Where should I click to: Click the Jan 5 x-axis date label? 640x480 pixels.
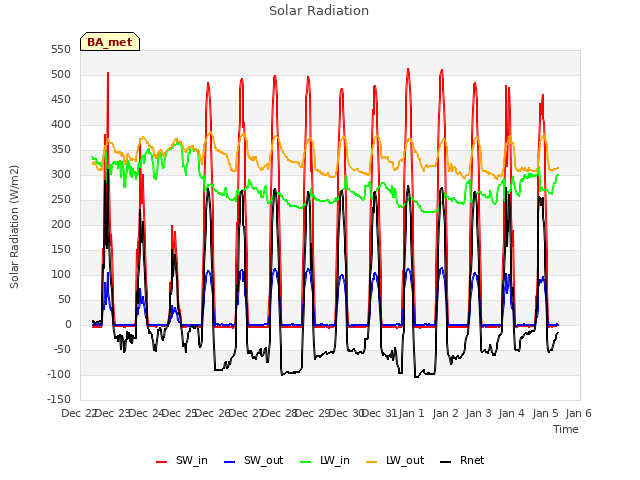click(x=545, y=413)
